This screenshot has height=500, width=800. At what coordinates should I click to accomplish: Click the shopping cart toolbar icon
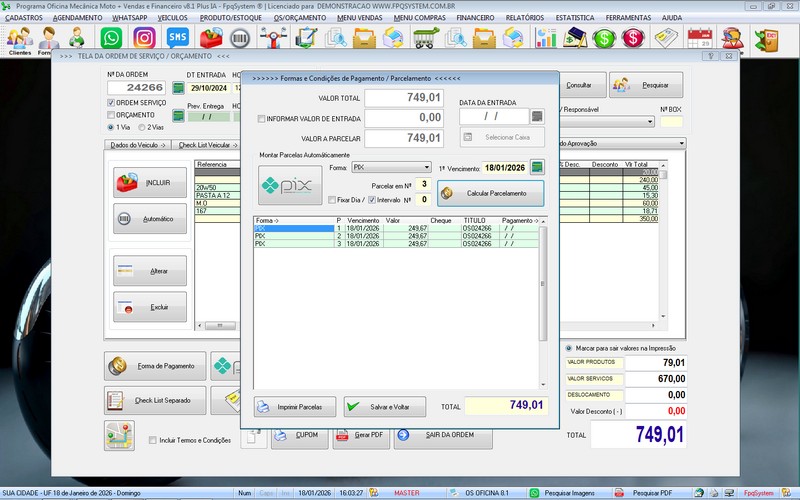click(425, 38)
